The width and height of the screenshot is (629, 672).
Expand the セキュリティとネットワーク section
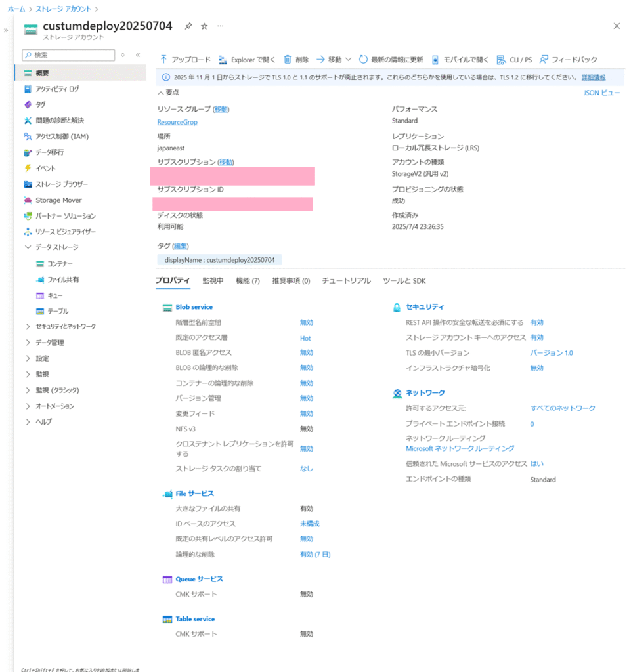pyautogui.click(x=28, y=327)
